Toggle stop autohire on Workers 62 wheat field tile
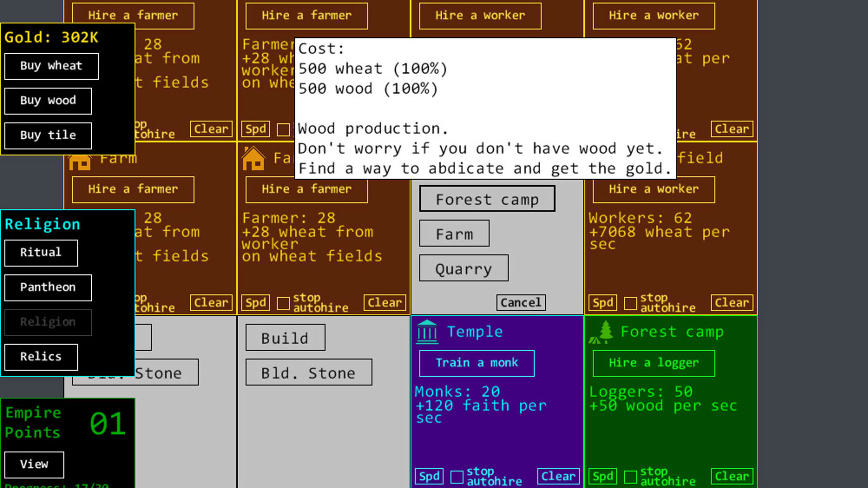This screenshot has height=488, width=868. pyautogui.click(x=631, y=303)
